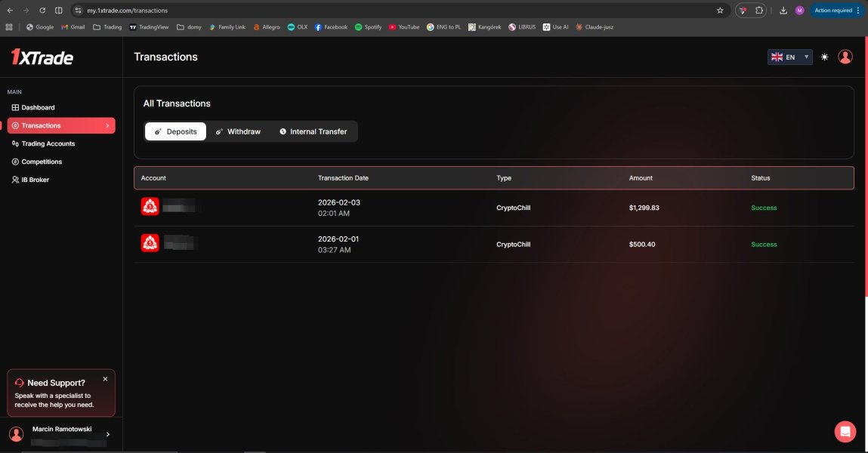Click the first transaction's account icon
The height and width of the screenshot is (453, 868).
(x=150, y=206)
